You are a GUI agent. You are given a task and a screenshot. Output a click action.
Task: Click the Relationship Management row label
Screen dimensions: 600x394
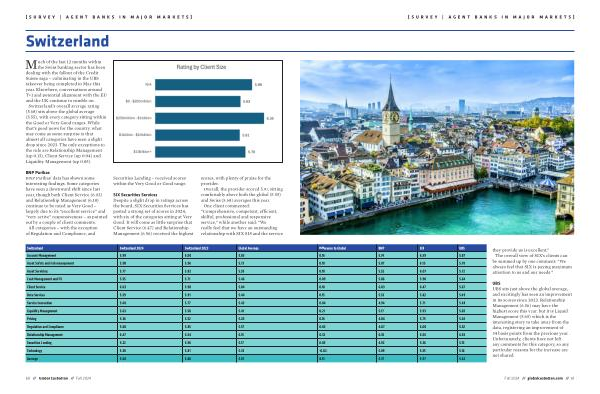[44, 335]
